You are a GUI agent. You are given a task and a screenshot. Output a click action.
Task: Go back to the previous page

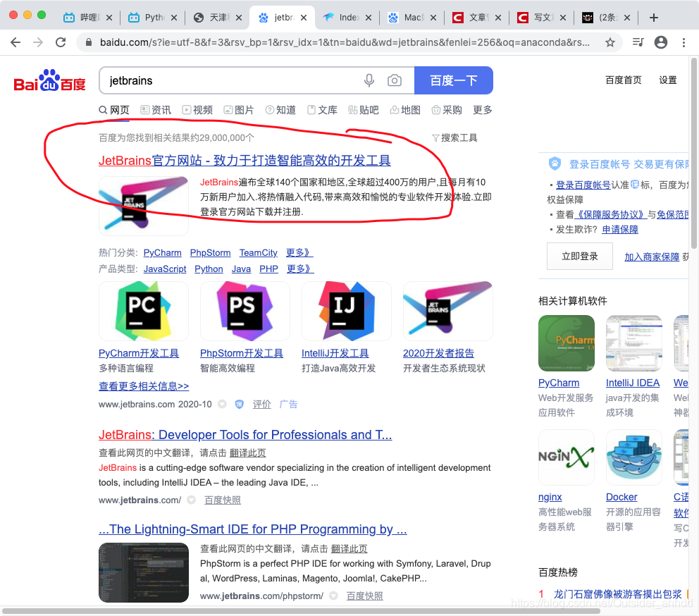16,42
